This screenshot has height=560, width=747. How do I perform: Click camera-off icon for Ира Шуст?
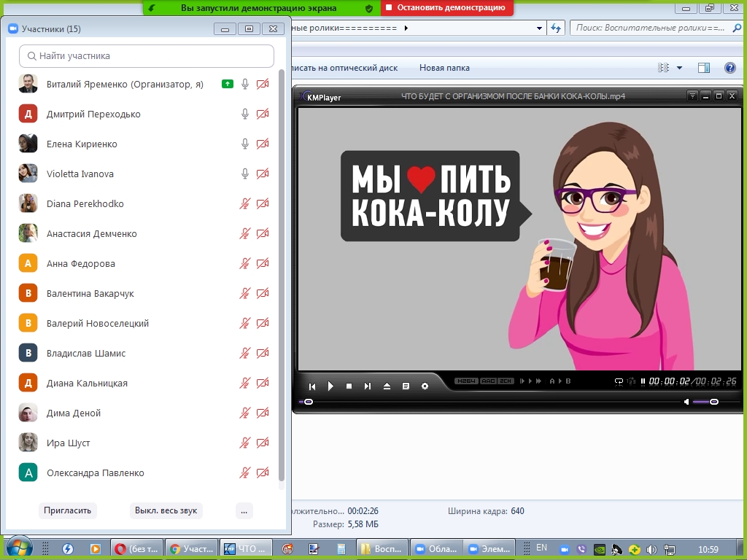263,443
